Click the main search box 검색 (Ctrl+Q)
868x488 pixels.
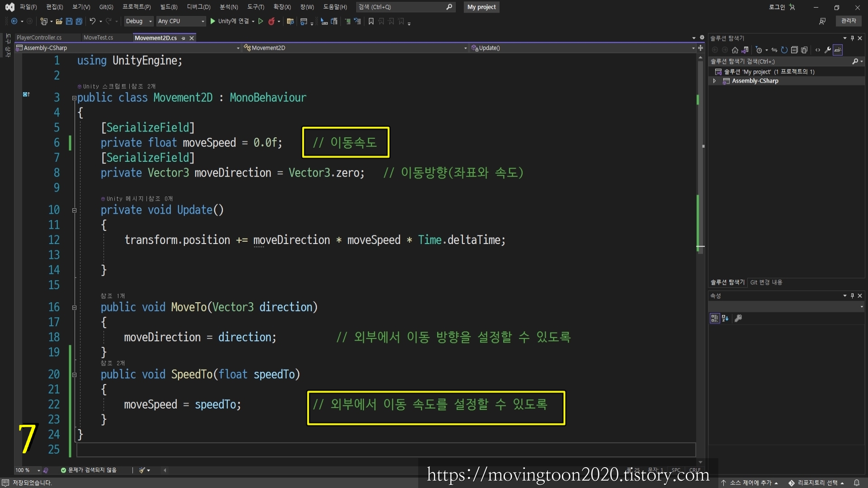405,7
